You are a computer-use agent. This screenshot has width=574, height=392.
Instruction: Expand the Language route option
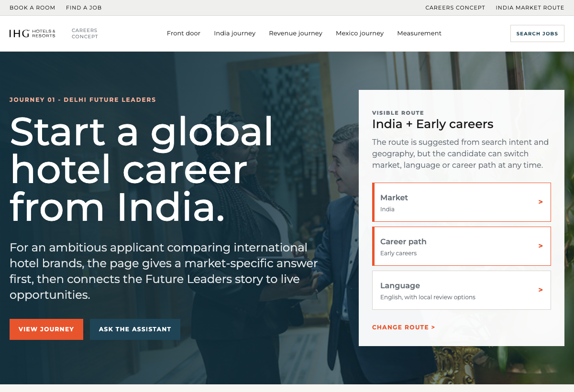[x=462, y=290]
